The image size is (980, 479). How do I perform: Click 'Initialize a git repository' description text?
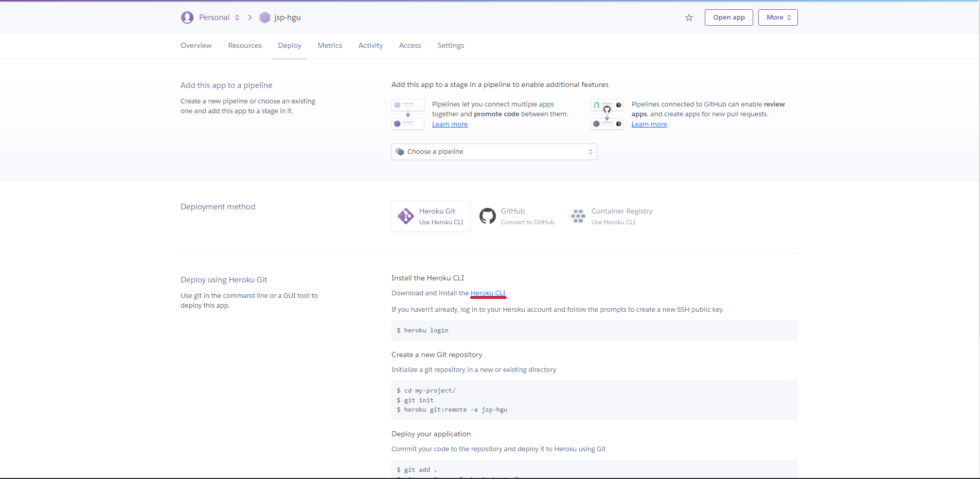coord(474,370)
